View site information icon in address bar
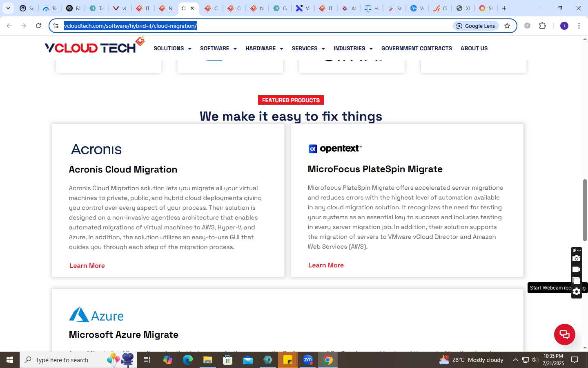The image size is (588, 368). click(x=56, y=26)
